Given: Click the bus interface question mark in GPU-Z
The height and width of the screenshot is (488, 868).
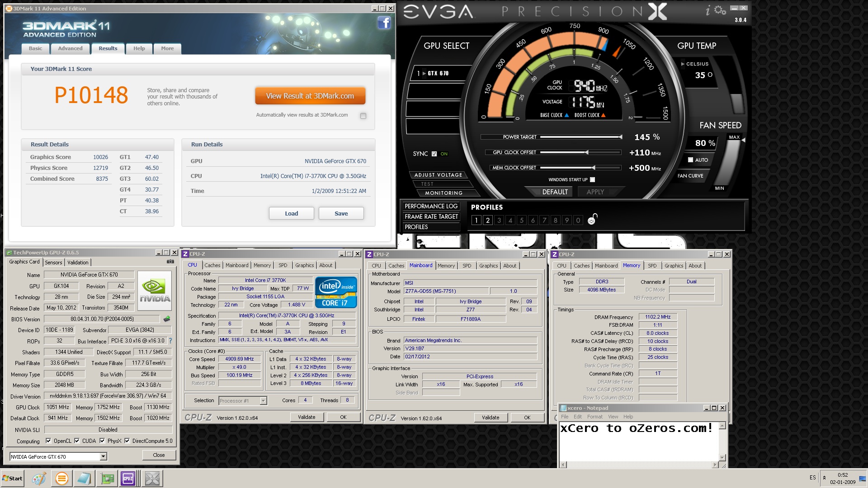Looking at the screenshot, I should click(170, 341).
